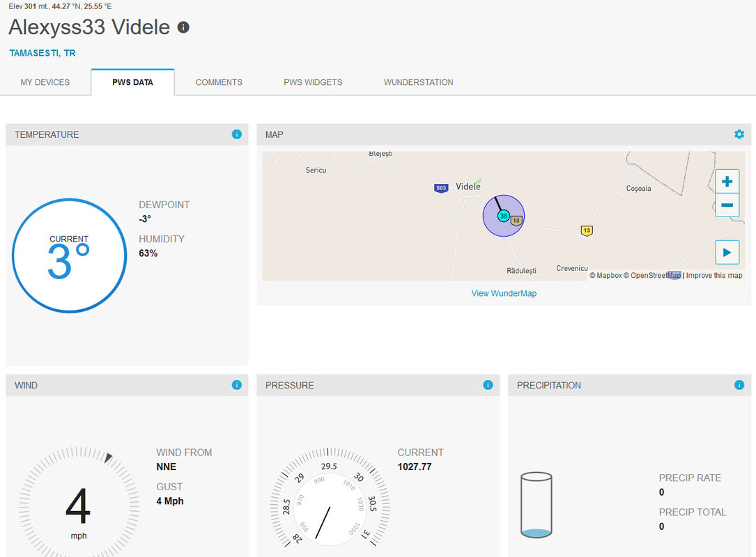756x557 pixels.
Task: Click the Mapbox attribution link
Action: tap(605, 276)
